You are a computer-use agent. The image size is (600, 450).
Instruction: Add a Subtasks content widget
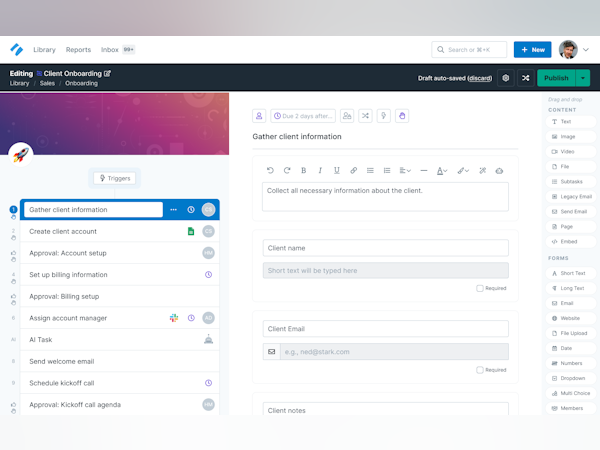(x=571, y=181)
